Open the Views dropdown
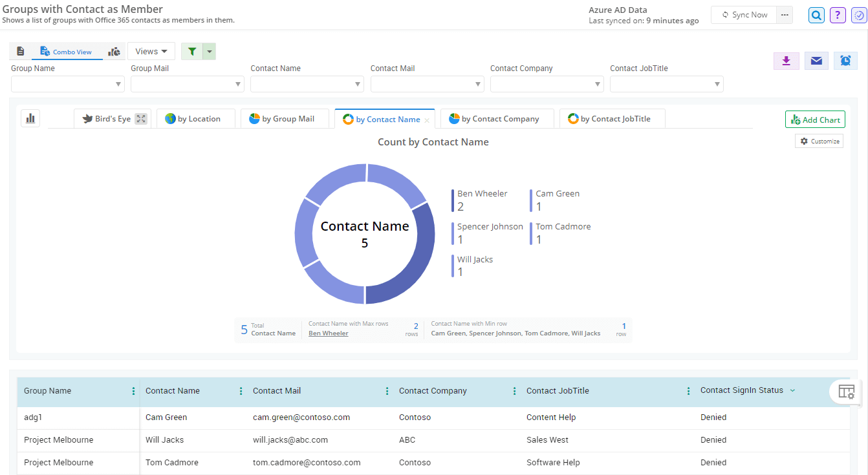 click(151, 52)
